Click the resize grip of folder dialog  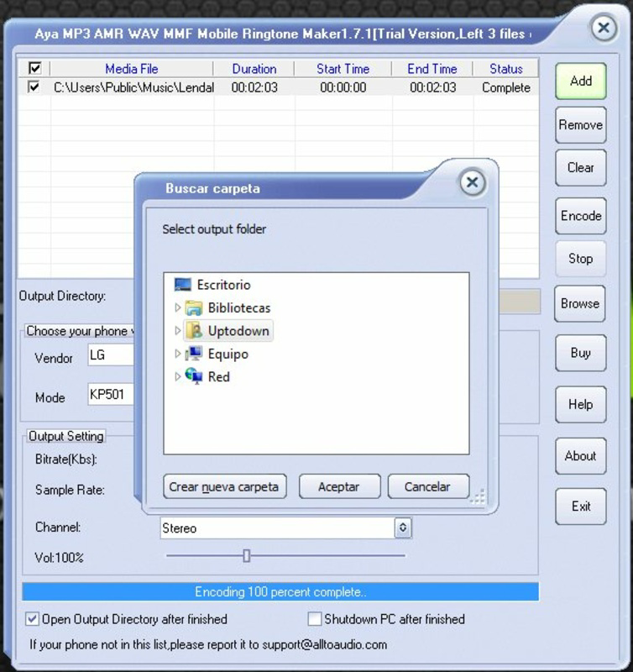tap(478, 496)
